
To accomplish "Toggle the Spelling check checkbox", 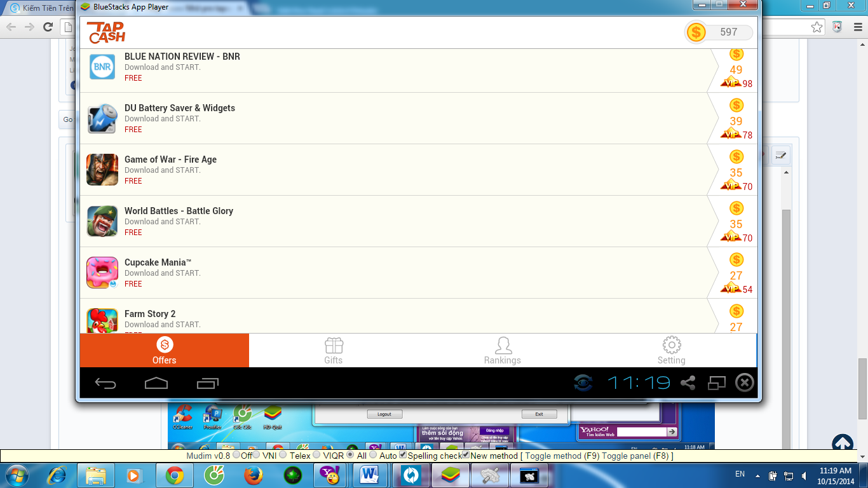I will click(x=403, y=455).
